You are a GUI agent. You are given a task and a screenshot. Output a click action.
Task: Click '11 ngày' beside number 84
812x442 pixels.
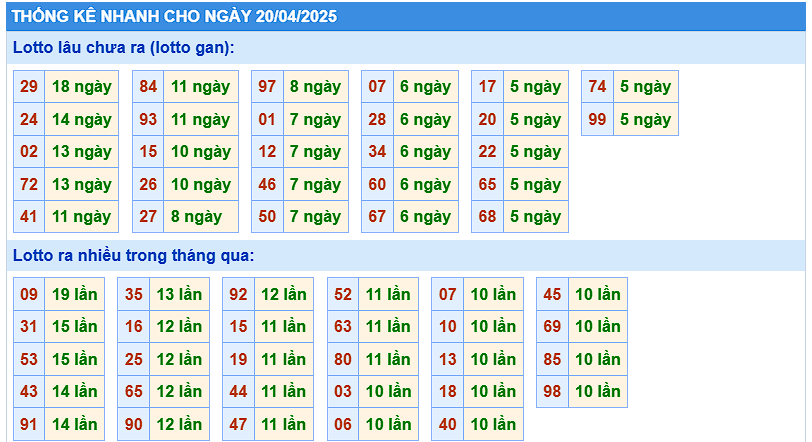pos(201,86)
